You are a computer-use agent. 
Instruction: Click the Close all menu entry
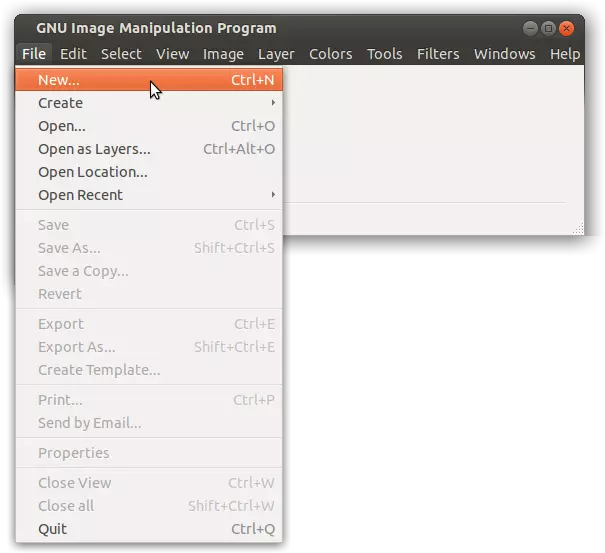(x=149, y=506)
